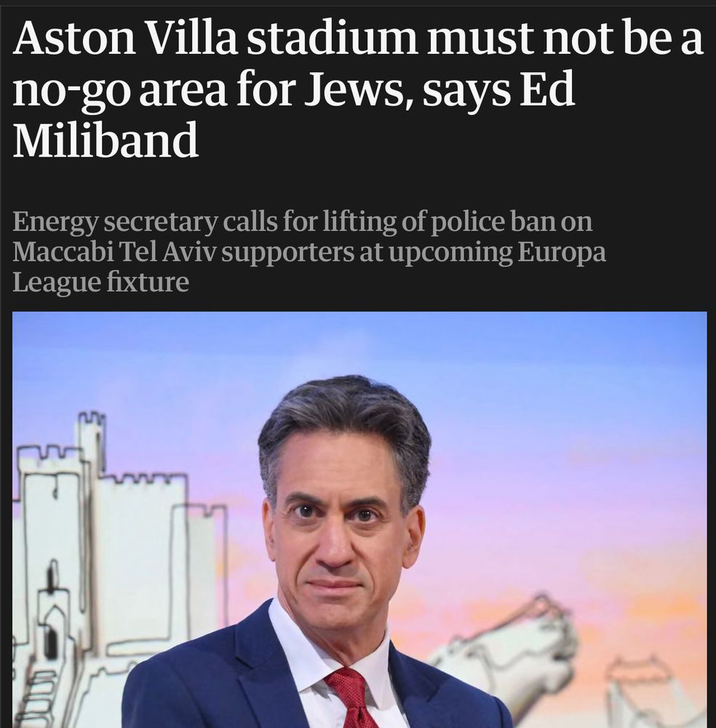Click "League fixture" in the subheading
716x728 pixels.
click(x=100, y=282)
